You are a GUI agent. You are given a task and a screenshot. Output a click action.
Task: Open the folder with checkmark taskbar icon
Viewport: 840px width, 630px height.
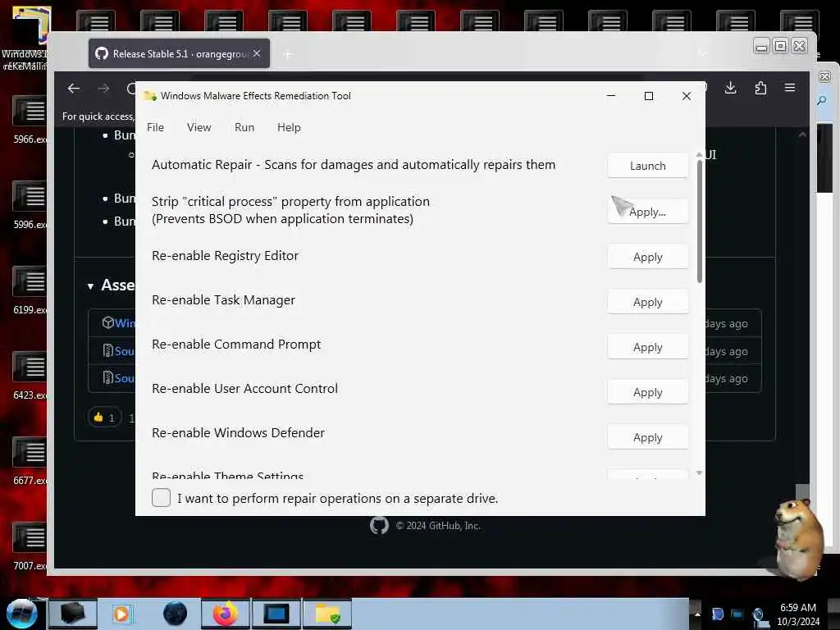[x=328, y=614]
